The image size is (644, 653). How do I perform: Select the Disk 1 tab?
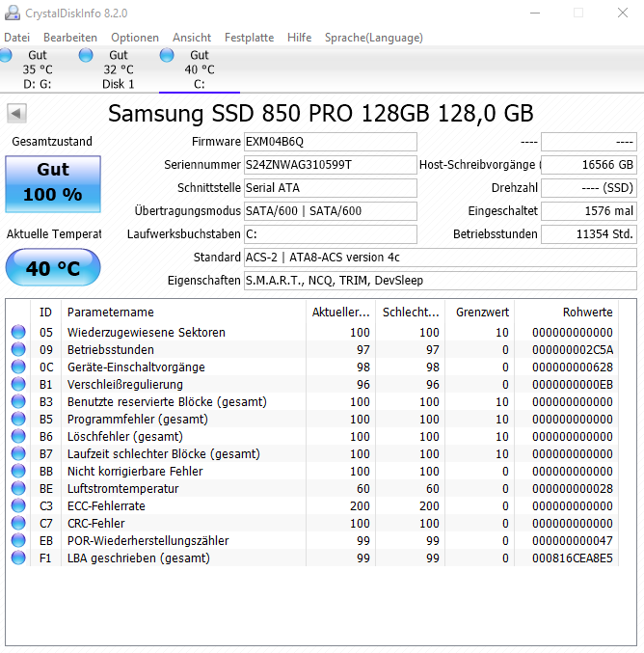pyautogui.click(x=119, y=69)
